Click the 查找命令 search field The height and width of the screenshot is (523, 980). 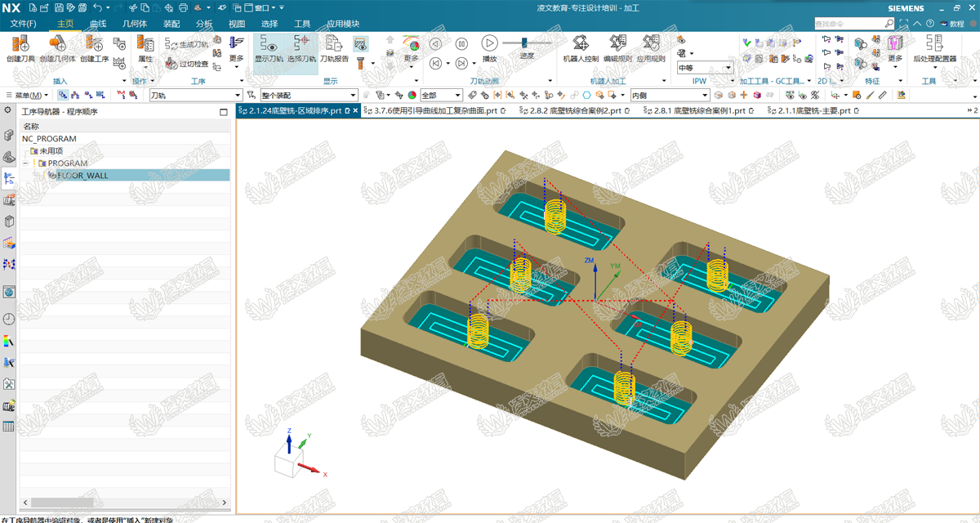tap(849, 24)
